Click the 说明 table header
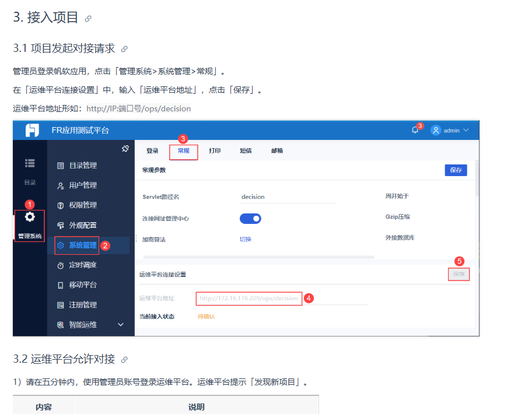532x414 pixels. tap(197, 407)
